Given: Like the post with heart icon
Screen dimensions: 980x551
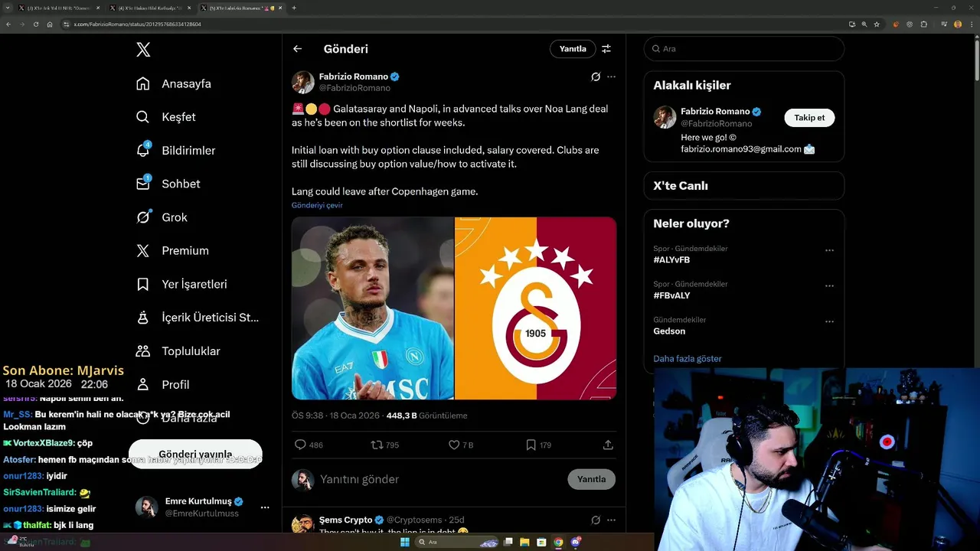Looking at the screenshot, I should [461, 445].
